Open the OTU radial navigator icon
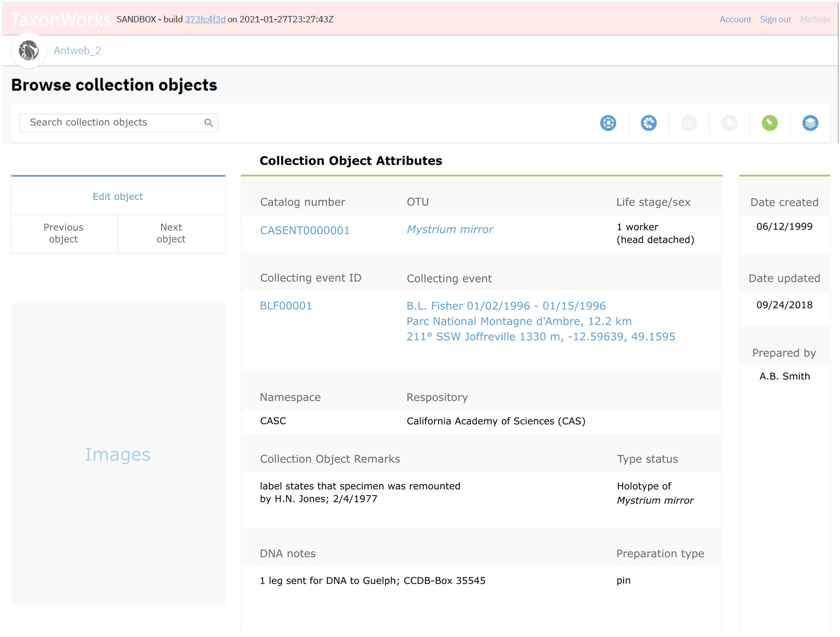 click(x=608, y=123)
